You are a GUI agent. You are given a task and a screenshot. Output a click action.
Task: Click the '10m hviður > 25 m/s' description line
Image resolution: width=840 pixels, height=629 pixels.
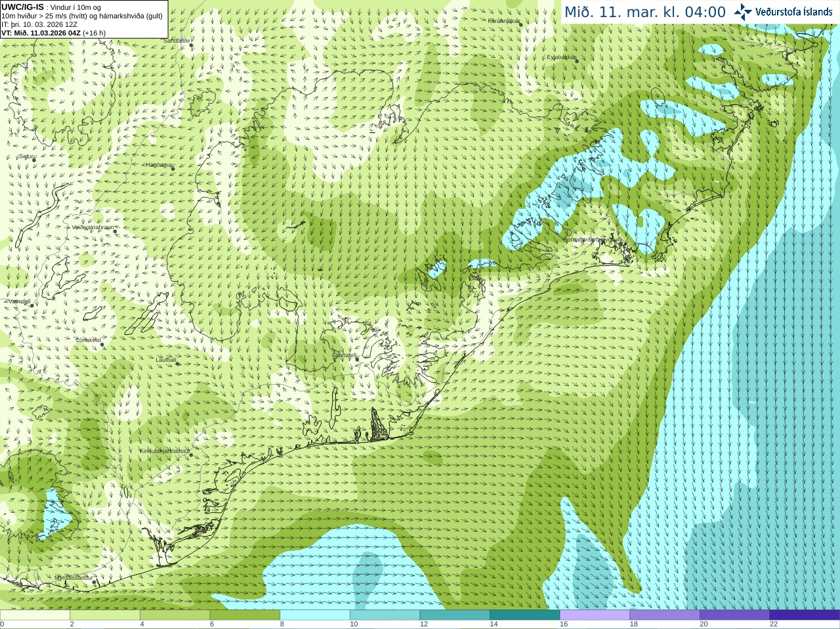click(x=82, y=16)
